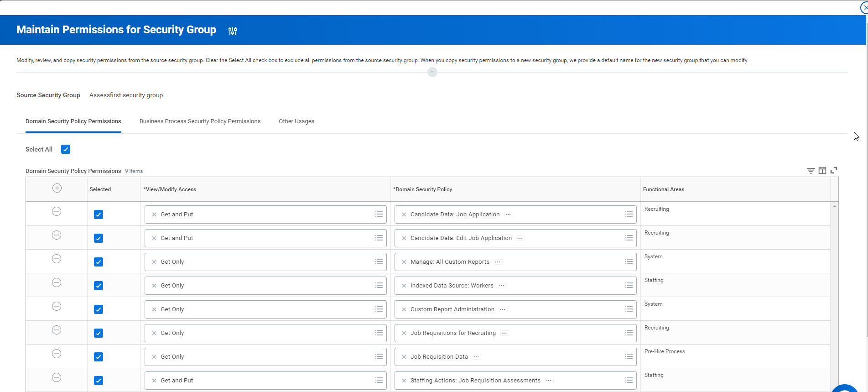This screenshot has height=392, width=868.
Task: Open related actions for Candidate Data: Edit Job Application
Action: click(x=520, y=238)
